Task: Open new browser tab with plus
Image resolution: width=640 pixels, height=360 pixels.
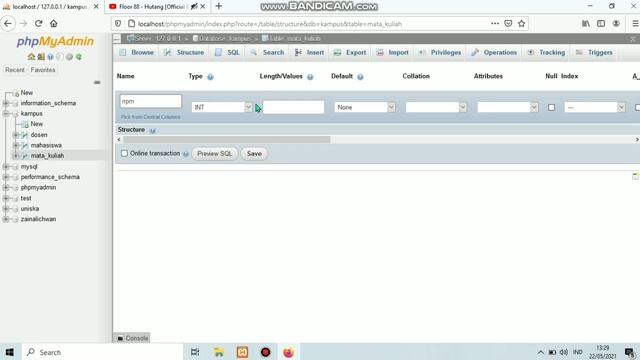Action: click(219, 6)
